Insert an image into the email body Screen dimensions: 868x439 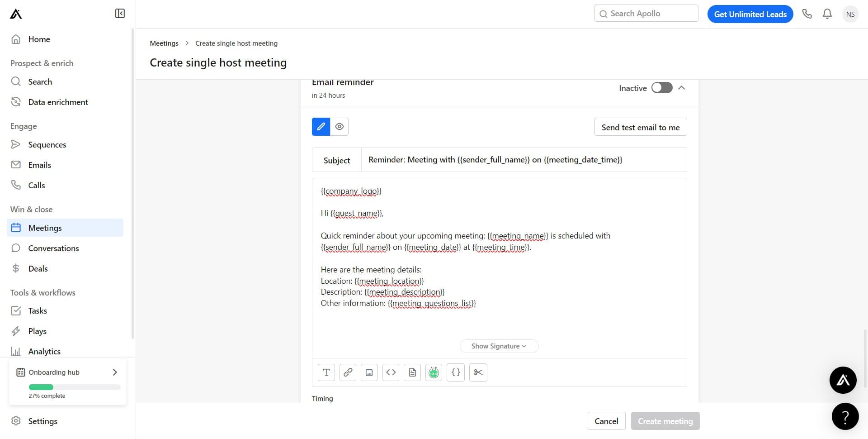coord(369,372)
